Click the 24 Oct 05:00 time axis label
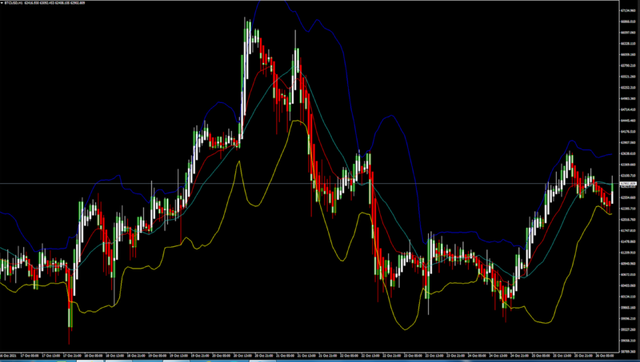This screenshot has width=640, height=362. 477,355
